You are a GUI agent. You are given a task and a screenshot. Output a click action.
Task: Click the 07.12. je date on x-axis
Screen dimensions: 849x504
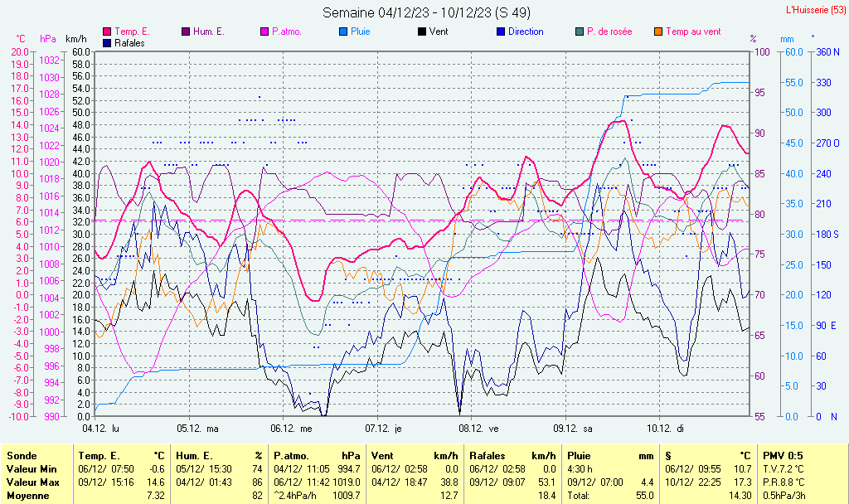(383, 429)
